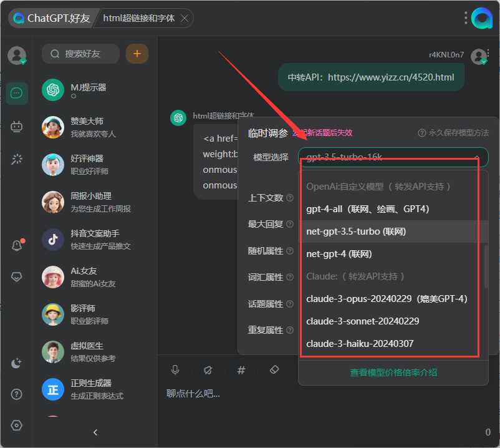500x448 pixels.
Task: Open the chat header more options dots
Action: pyautogui.click(x=488, y=53)
